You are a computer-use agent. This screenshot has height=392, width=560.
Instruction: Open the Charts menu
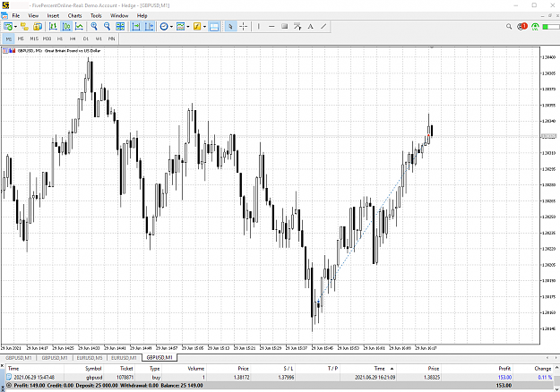click(74, 16)
